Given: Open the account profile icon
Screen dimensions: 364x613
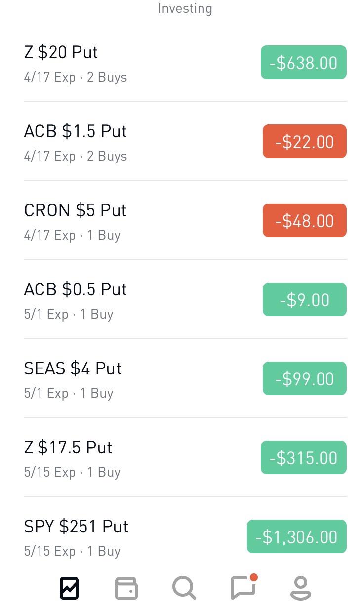Looking at the screenshot, I should click(x=300, y=588).
